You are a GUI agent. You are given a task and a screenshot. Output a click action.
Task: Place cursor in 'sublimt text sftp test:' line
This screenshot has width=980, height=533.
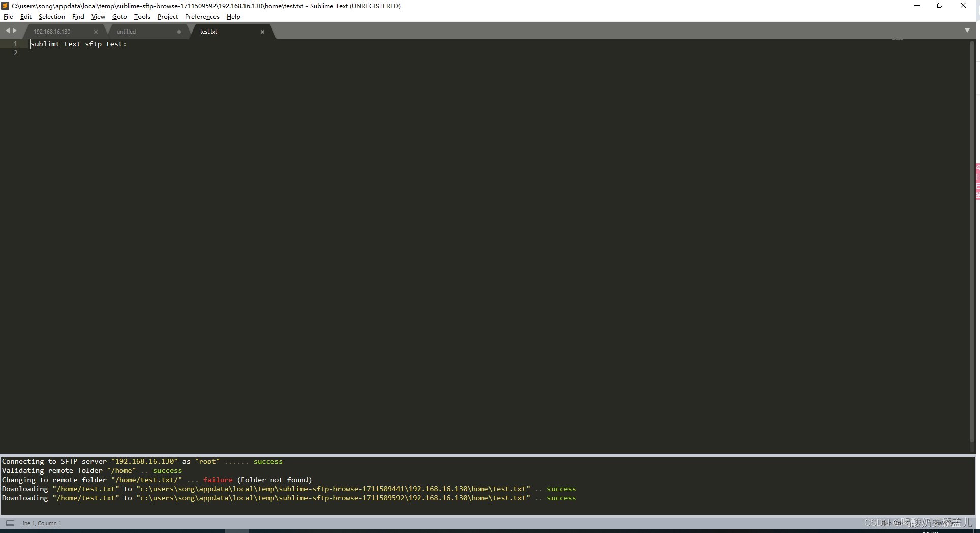click(78, 44)
